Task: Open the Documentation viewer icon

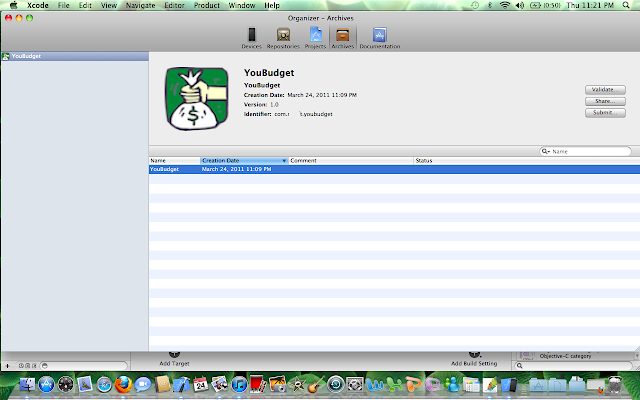Action: point(380,38)
